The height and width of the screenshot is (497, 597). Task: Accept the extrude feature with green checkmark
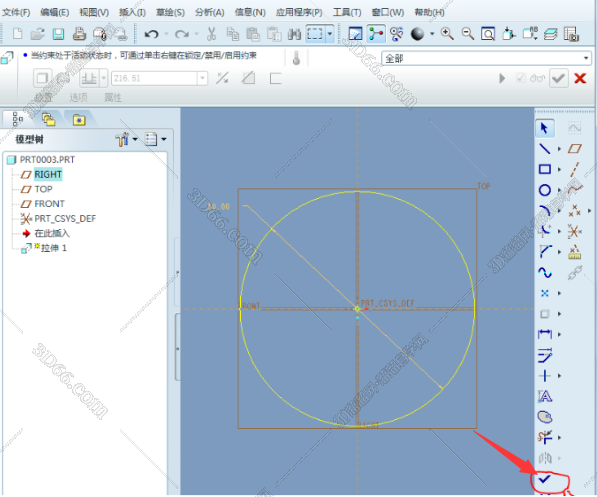coord(558,78)
